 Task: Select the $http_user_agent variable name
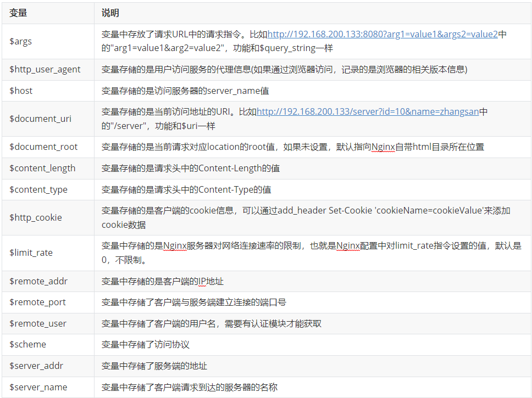[x=45, y=69]
